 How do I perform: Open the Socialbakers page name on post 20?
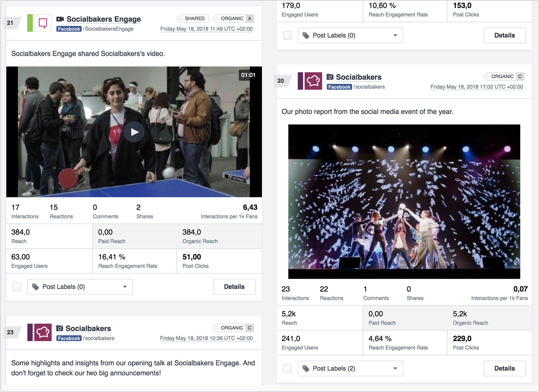tap(358, 77)
